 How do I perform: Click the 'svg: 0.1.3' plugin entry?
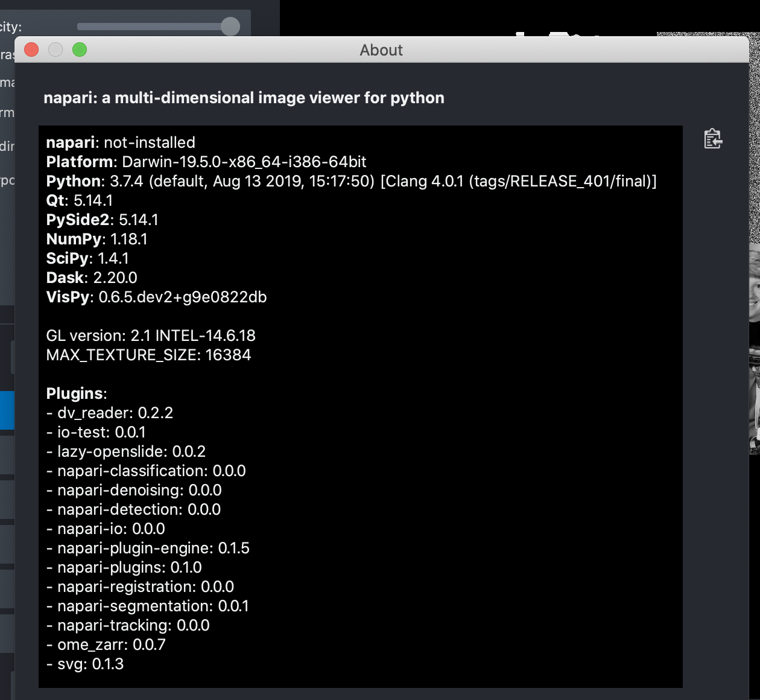[x=85, y=664]
